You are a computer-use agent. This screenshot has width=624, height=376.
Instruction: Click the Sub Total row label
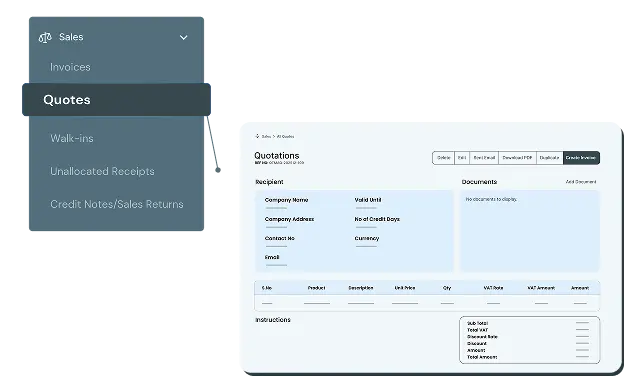[x=477, y=323]
